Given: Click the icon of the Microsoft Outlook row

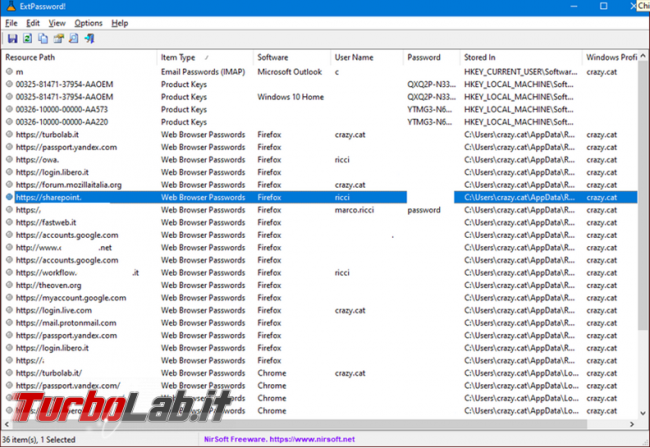Looking at the screenshot, I should [x=9, y=71].
